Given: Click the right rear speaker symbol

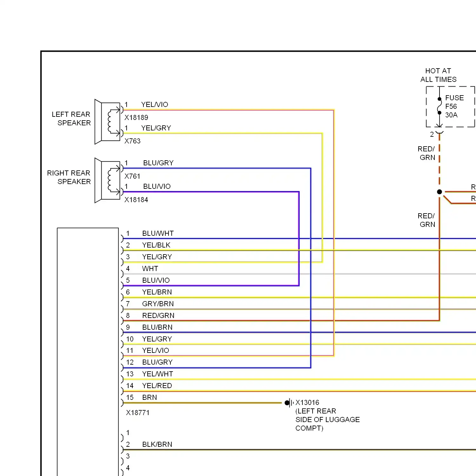Looking at the screenshot, I should click(x=107, y=180).
